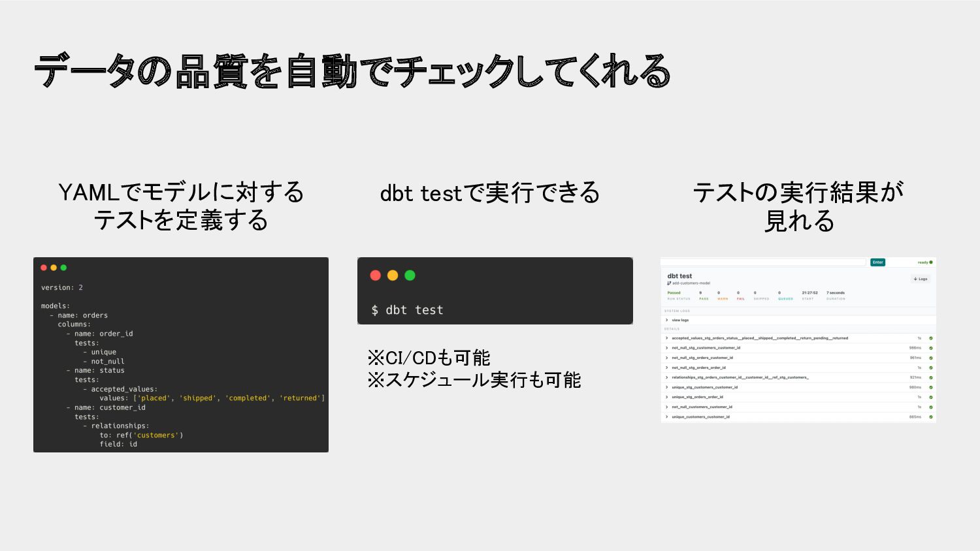Click pass check on unique_stg_orders_order_id row
This screenshot has width=980, height=551.
pos(931,397)
